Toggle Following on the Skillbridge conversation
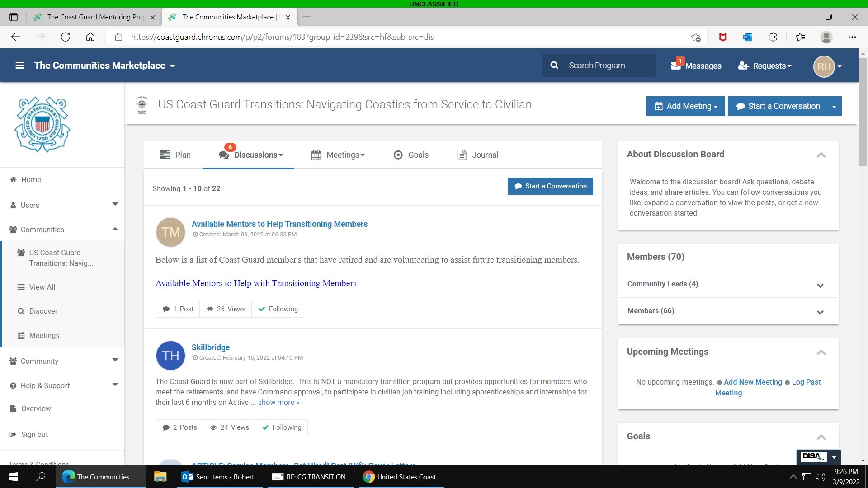Viewport: 868px width, 488px height. [x=282, y=427]
